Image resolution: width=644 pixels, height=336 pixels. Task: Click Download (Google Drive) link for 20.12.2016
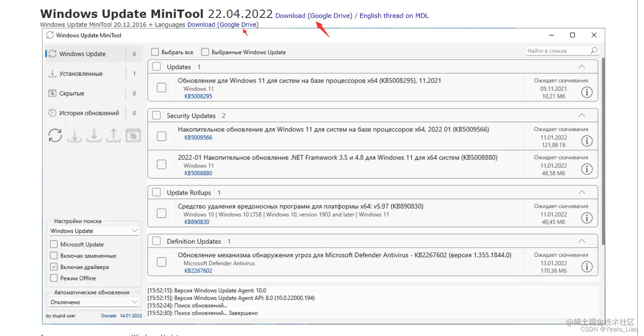223,25
